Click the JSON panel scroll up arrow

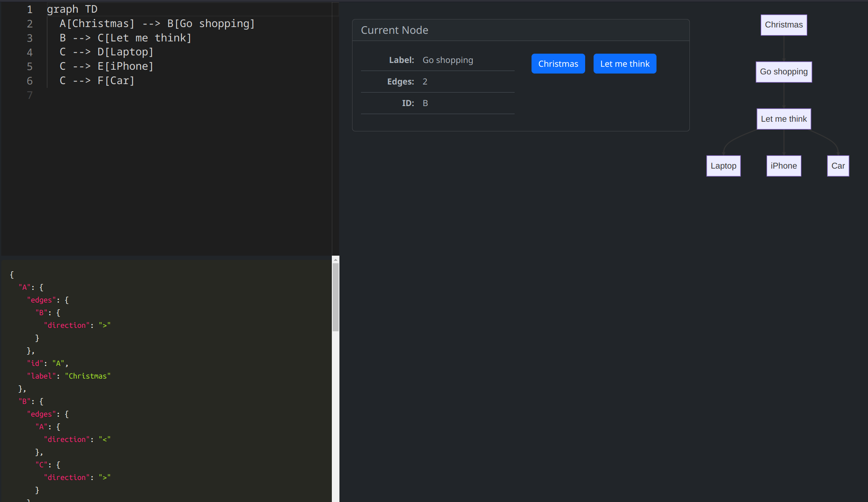tap(336, 259)
